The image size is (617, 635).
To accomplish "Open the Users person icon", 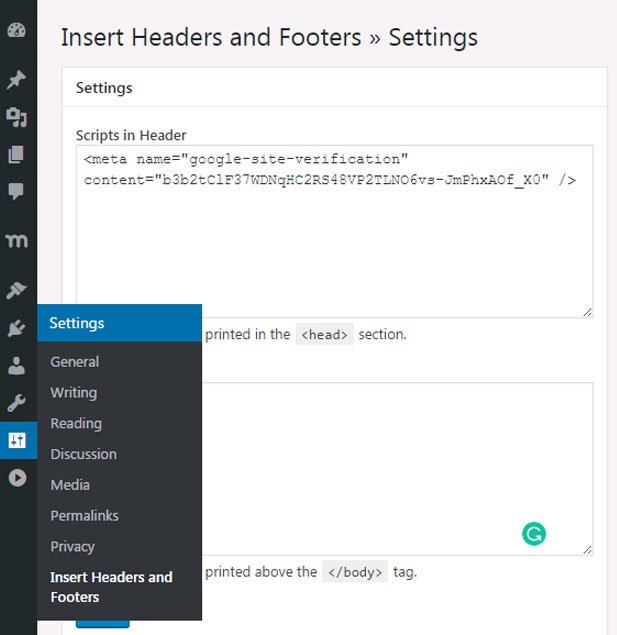I will coord(17,365).
